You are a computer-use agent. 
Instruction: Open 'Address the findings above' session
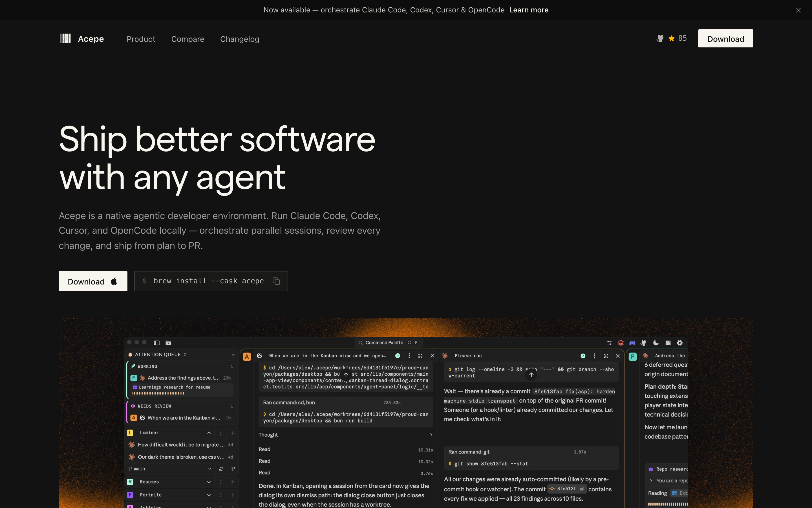pyautogui.click(x=181, y=378)
